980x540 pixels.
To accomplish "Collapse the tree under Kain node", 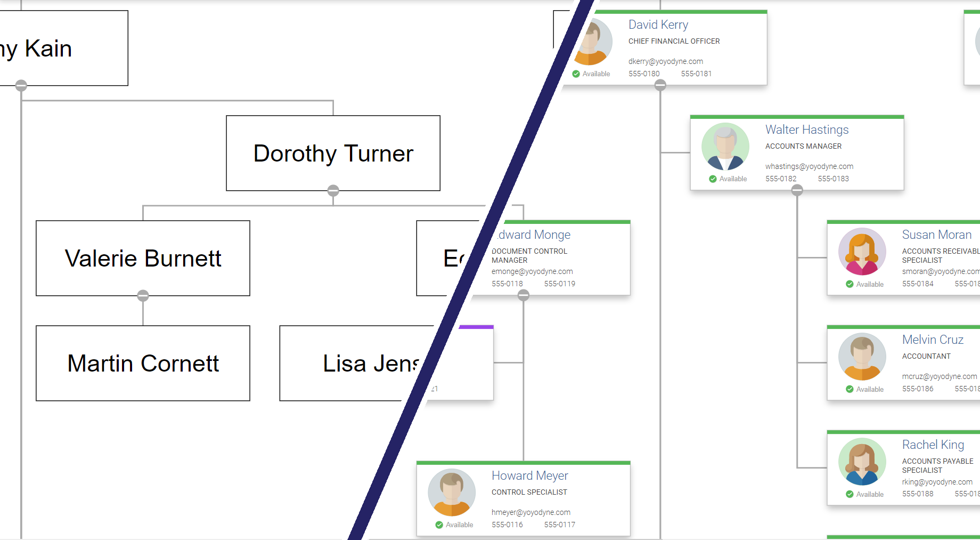I will pyautogui.click(x=21, y=85).
